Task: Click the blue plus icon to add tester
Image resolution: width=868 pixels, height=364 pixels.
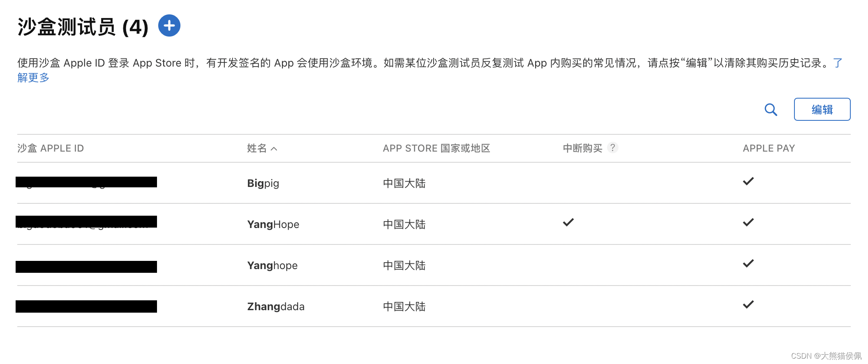Action: coord(169,25)
